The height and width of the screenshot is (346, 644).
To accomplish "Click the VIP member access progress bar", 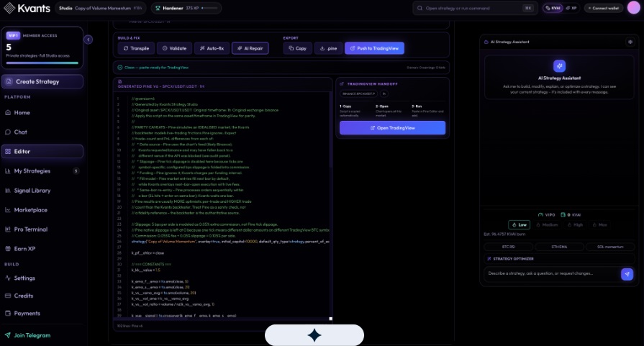I will pos(42,63).
